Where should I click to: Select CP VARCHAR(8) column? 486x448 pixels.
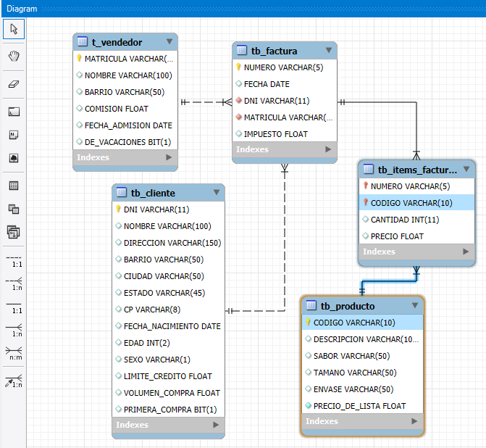click(x=168, y=310)
